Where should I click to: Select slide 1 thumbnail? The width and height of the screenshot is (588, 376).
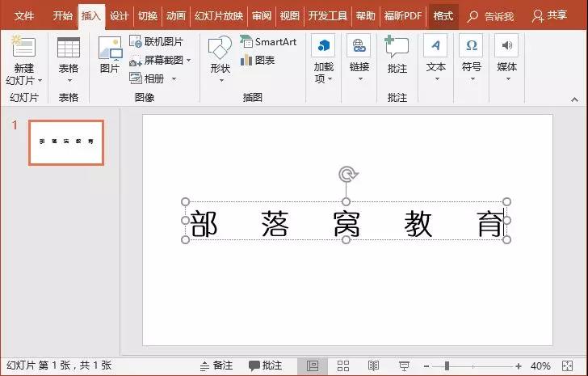point(66,142)
